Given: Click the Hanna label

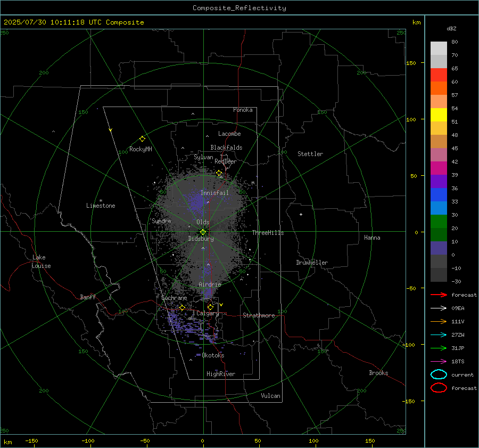Looking at the screenshot, I should coord(372,238).
